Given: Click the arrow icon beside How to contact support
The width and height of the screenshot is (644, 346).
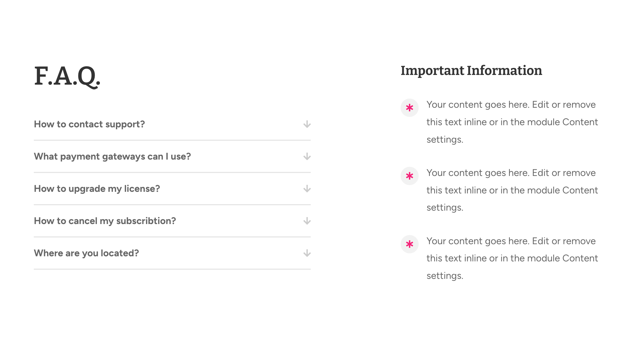Looking at the screenshot, I should [307, 124].
